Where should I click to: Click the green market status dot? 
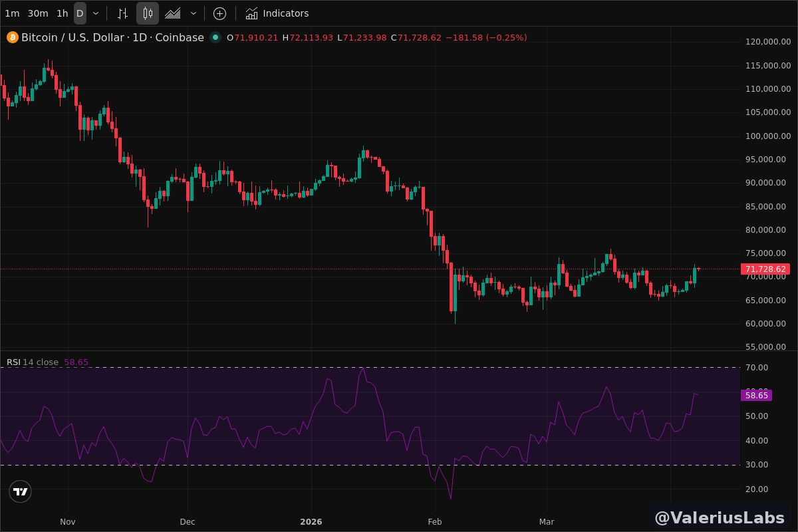[215, 37]
